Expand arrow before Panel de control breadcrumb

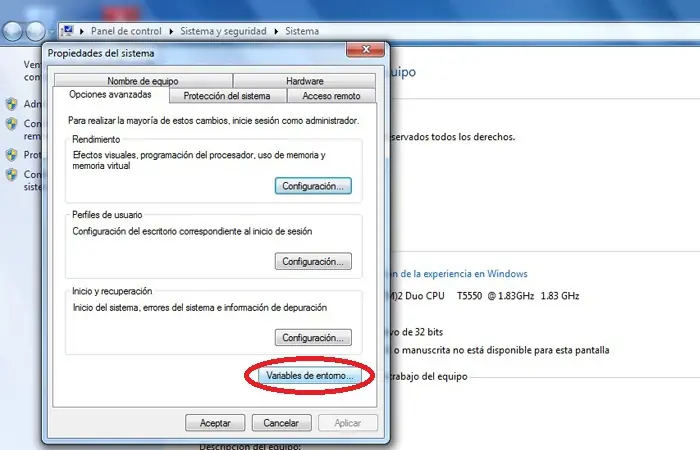coord(82,31)
